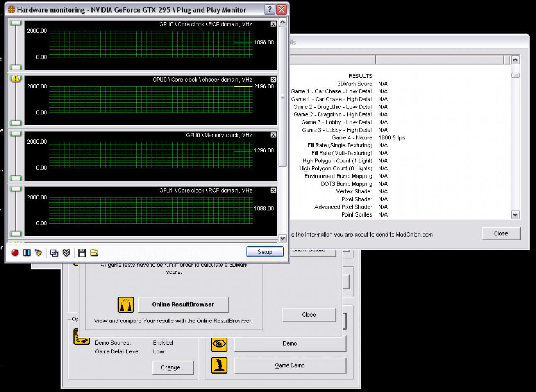Select Fill Rate (Multi-Texturing) row

coord(400,153)
